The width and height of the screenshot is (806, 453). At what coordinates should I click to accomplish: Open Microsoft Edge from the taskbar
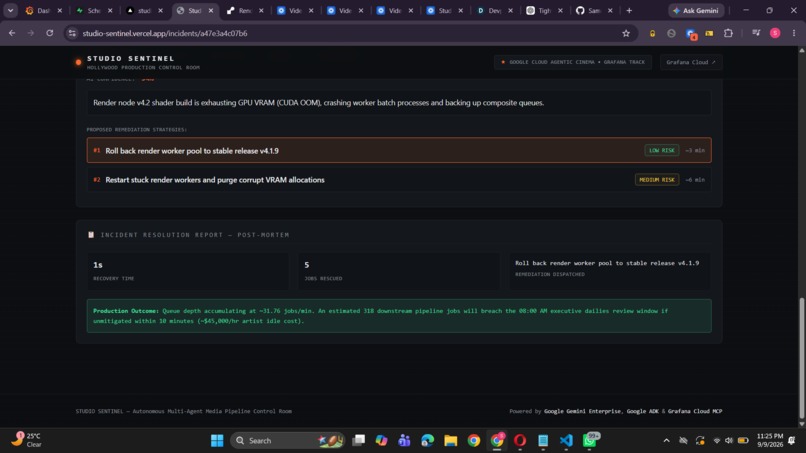(x=427, y=440)
